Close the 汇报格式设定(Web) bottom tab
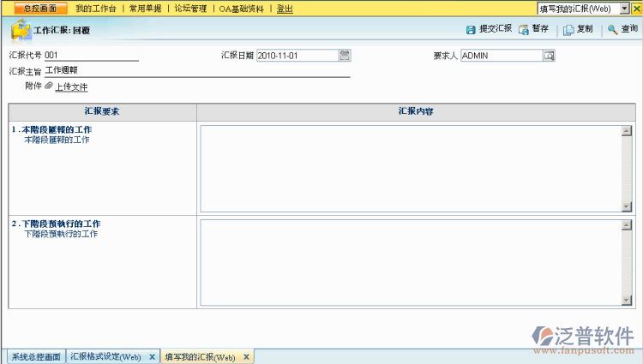The image size is (643, 364). click(x=152, y=356)
